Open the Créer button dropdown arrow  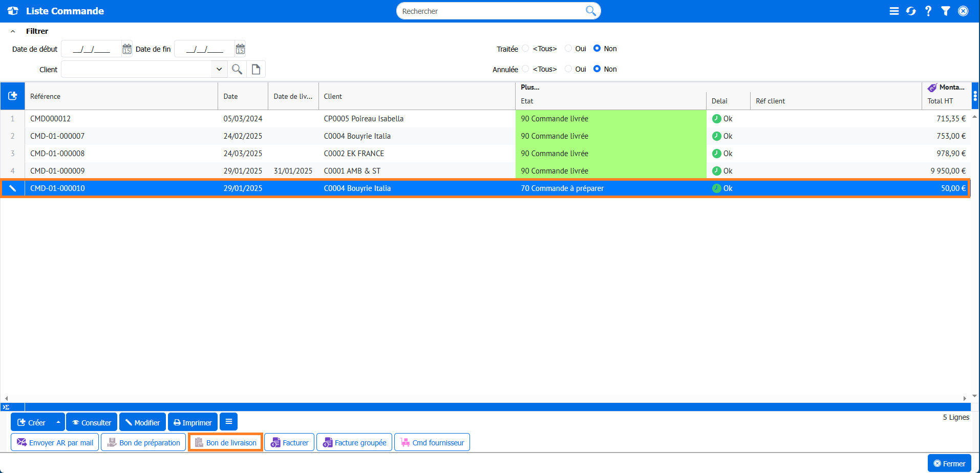coord(58,422)
